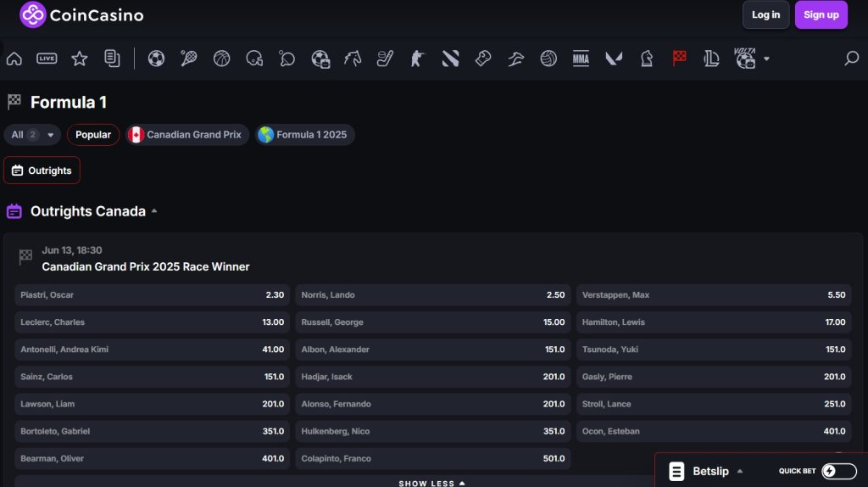The height and width of the screenshot is (487, 868).
Task: Select the Popular filter tab
Action: click(x=93, y=135)
